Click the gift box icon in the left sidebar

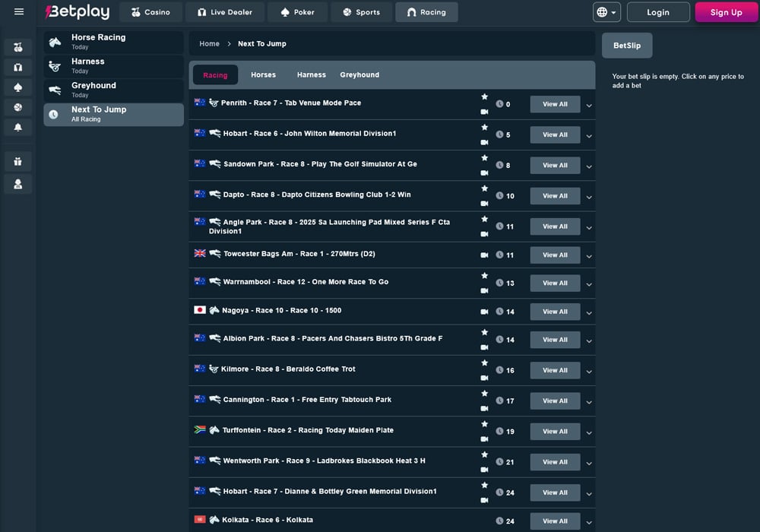click(18, 161)
